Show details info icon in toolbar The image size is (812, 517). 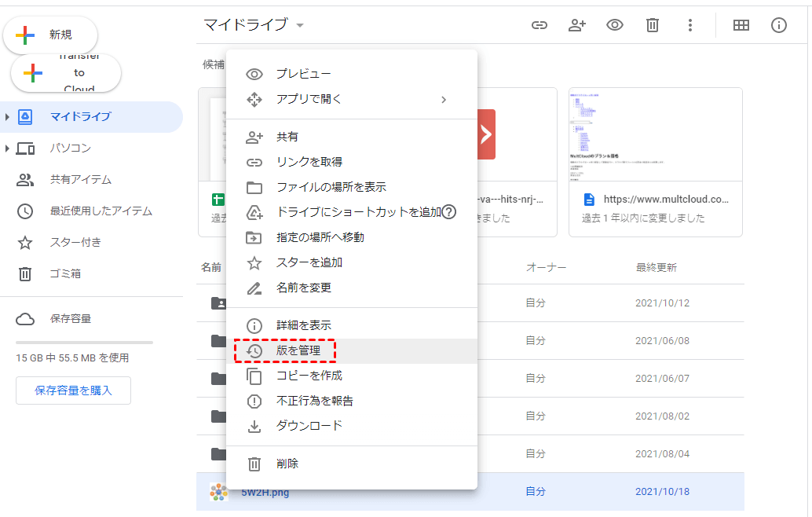point(779,25)
